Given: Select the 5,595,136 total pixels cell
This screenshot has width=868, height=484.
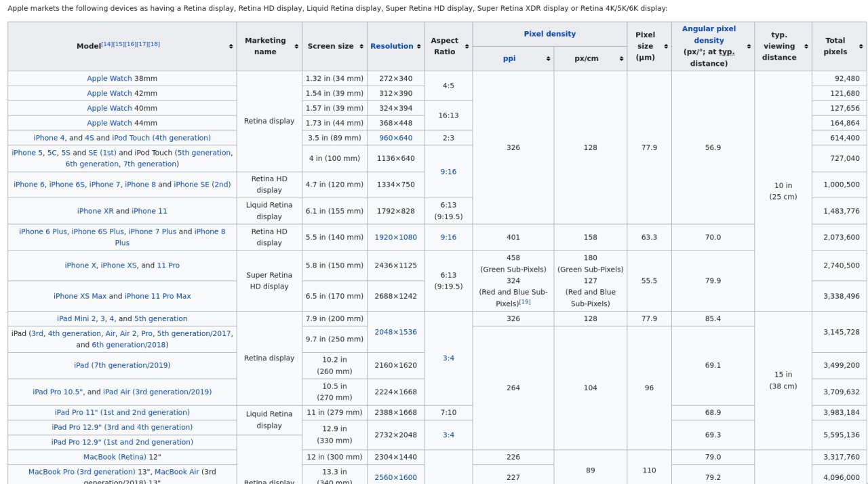Looking at the screenshot, I should 840,435.
